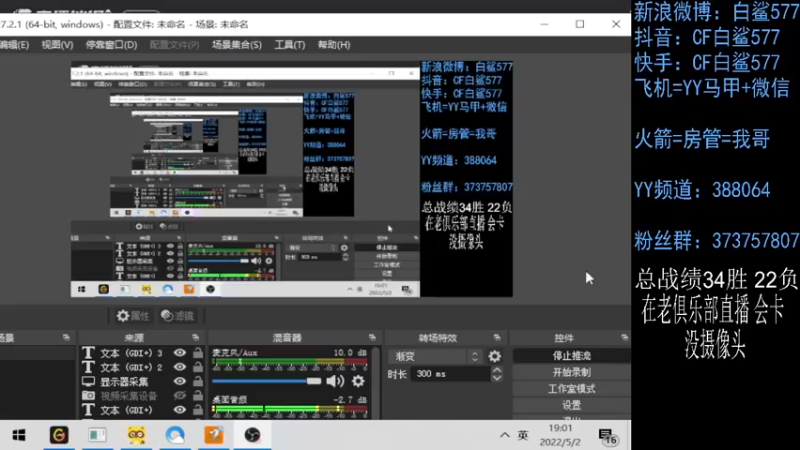
Task: Open the 场景集合(S) menu
Action: pyautogui.click(x=237, y=45)
